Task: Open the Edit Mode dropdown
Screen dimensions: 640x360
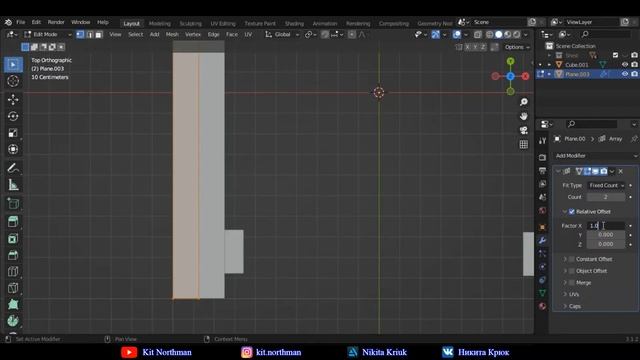Action: [48, 35]
